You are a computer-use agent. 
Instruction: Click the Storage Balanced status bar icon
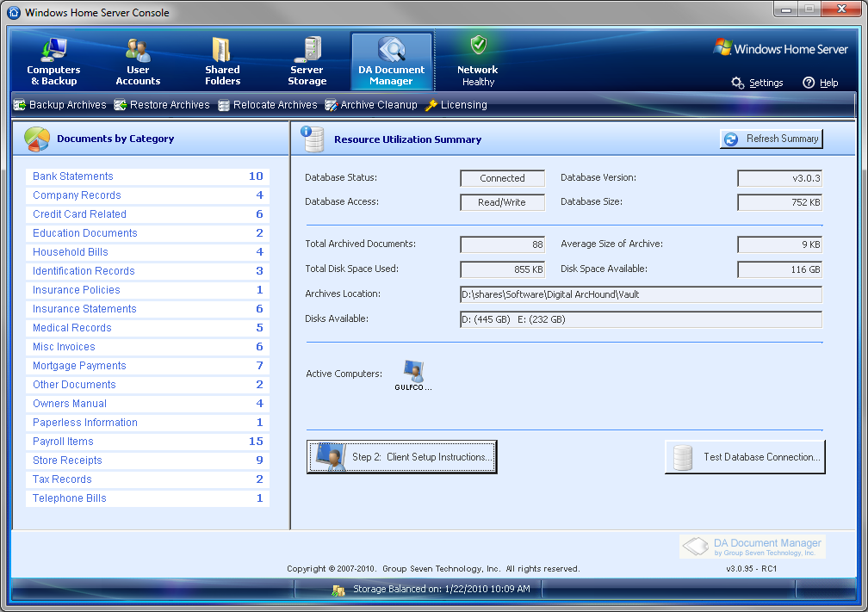(x=338, y=590)
